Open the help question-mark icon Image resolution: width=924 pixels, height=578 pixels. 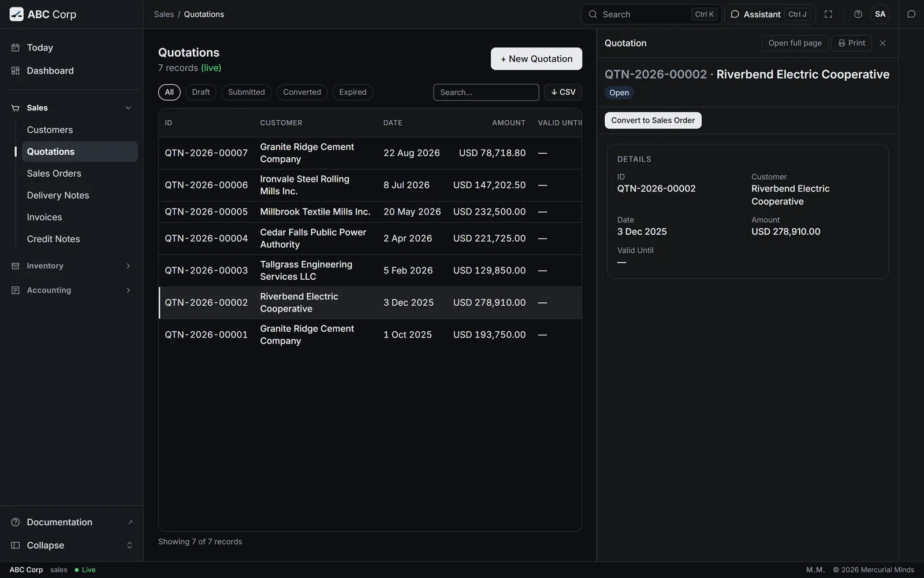point(858,14)
